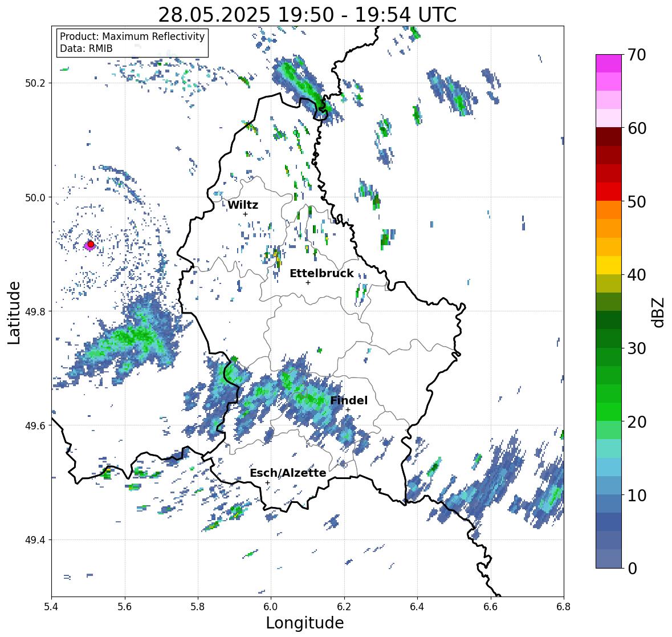Viewport: 672px width, 637px height.
Task: Click the bright red colorbar segment just above 50
Action: click(x=609, y=192)
